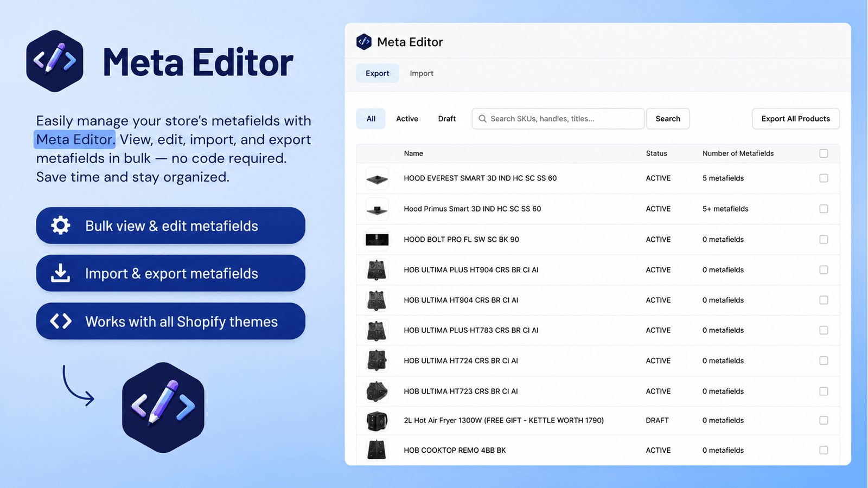The width and height of the screenshot is (868, 488).
Task: Open HOOD EVEREST SMART product thumbnail
Action: click(x=377, y=178)
